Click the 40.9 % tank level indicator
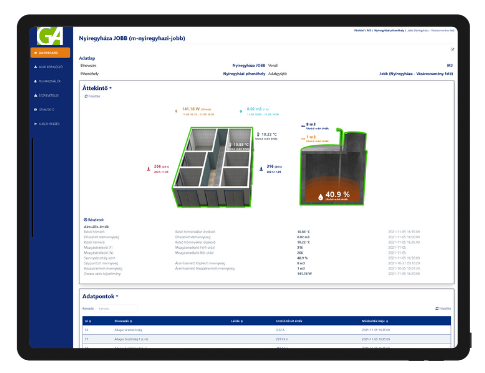This screenshot has width=485, height=373. [334, 195]
